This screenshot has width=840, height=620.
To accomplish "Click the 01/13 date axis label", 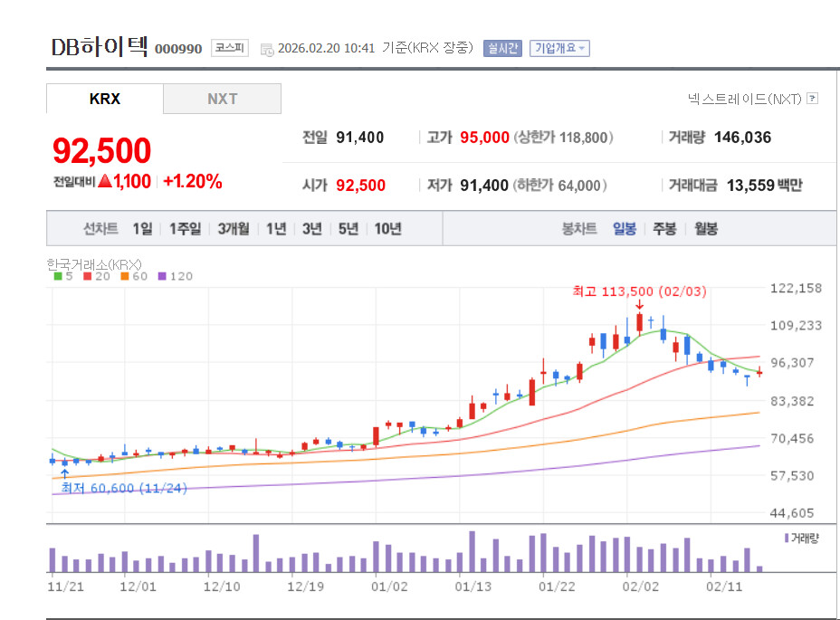I will pos(473,587).
